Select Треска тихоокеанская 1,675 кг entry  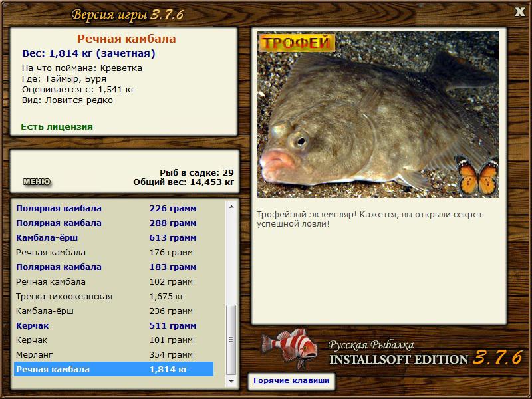[x=114, y=296]
